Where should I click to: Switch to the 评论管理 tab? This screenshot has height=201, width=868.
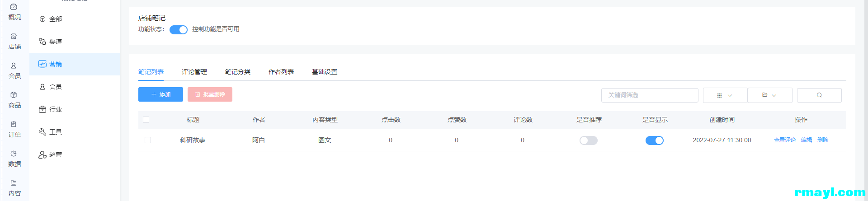coord(194,72)
